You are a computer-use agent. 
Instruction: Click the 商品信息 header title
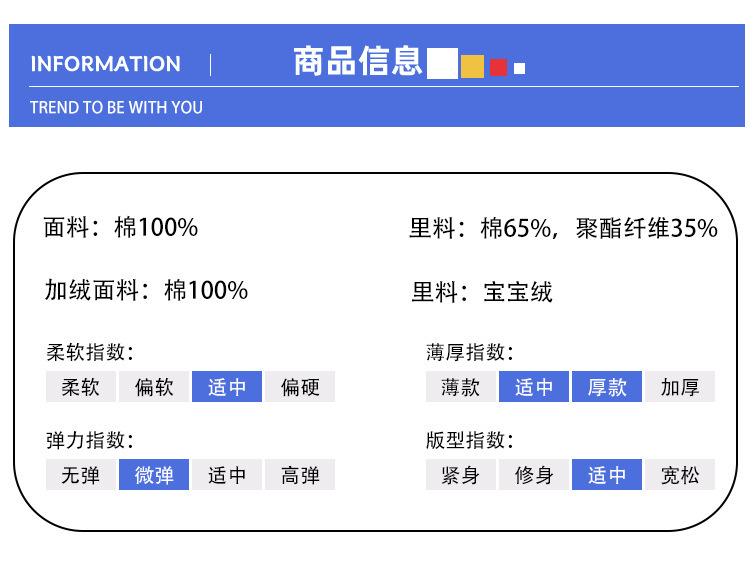[x=358, y=61]
